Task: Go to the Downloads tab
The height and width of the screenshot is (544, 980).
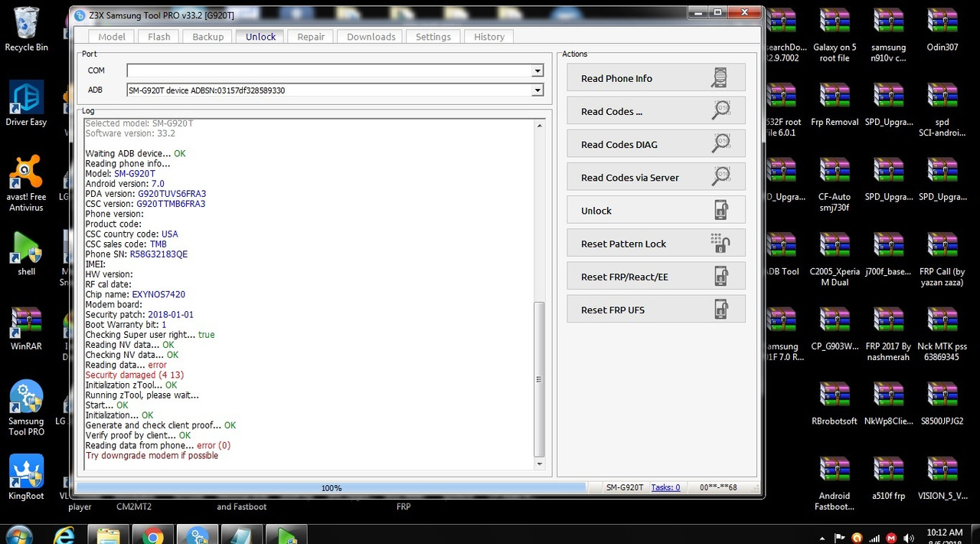Action: [x=371, y=37]
